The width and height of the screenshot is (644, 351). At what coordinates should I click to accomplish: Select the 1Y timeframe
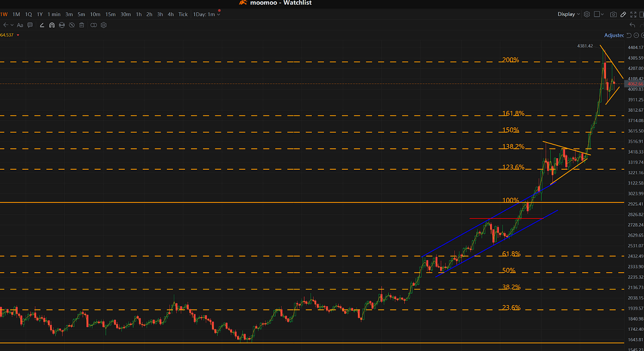click(40, 14)
